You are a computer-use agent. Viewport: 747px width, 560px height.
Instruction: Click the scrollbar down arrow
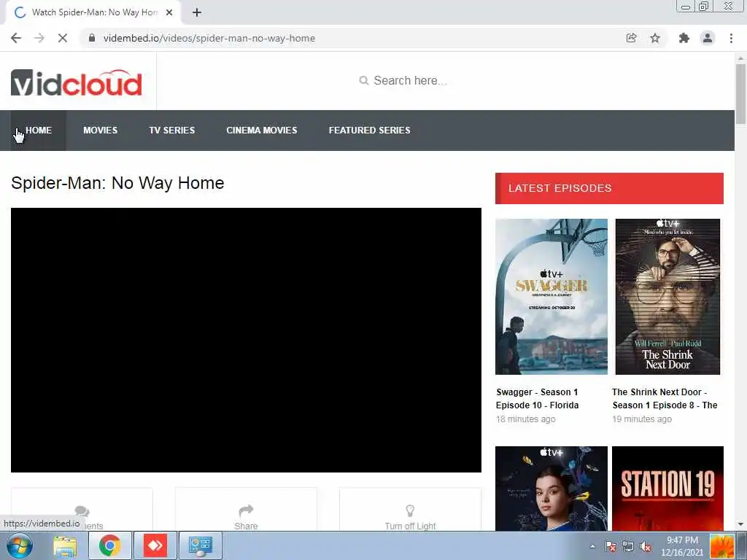tap(740, 524)
